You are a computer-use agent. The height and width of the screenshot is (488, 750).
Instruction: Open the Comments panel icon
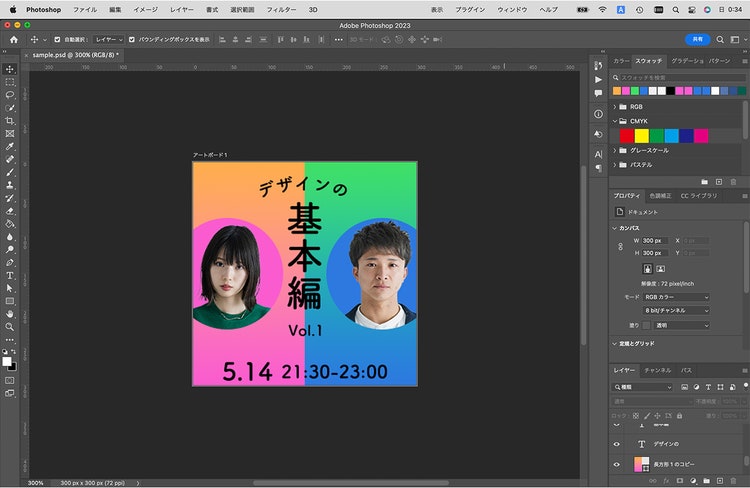click(x=598, y=93)
